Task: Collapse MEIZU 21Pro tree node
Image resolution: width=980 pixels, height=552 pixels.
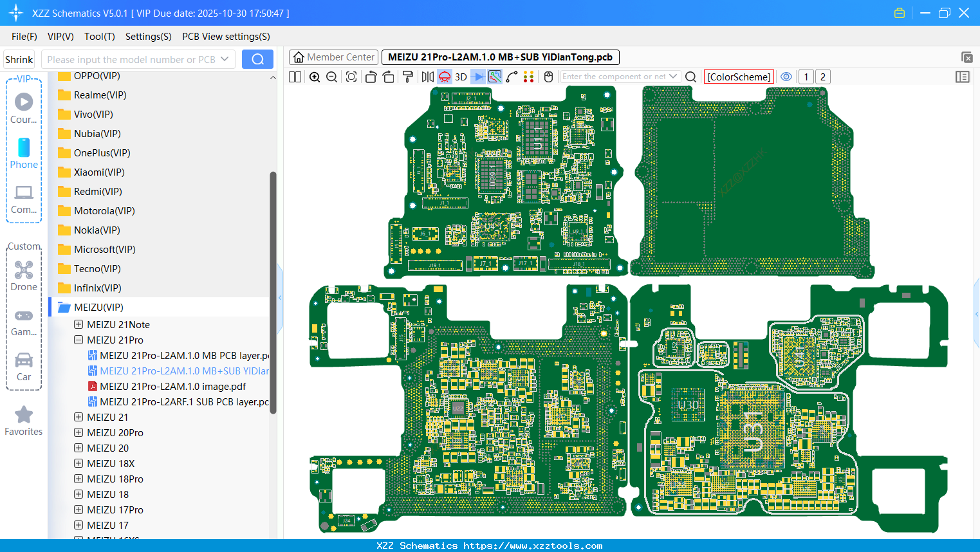Action: pyautogui.click(x=79, y=340)
